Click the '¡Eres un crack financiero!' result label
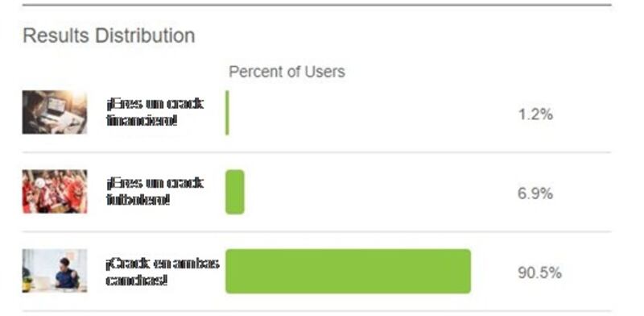The image size is (644, 316). [155, 112]
